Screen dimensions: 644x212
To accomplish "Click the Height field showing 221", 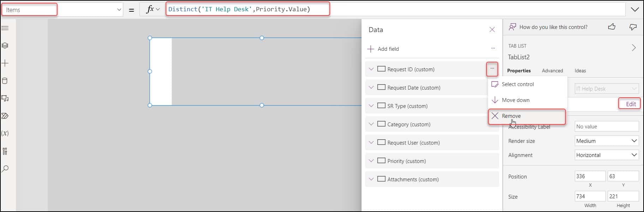I will pyautogui.click(x=623, y=196).
